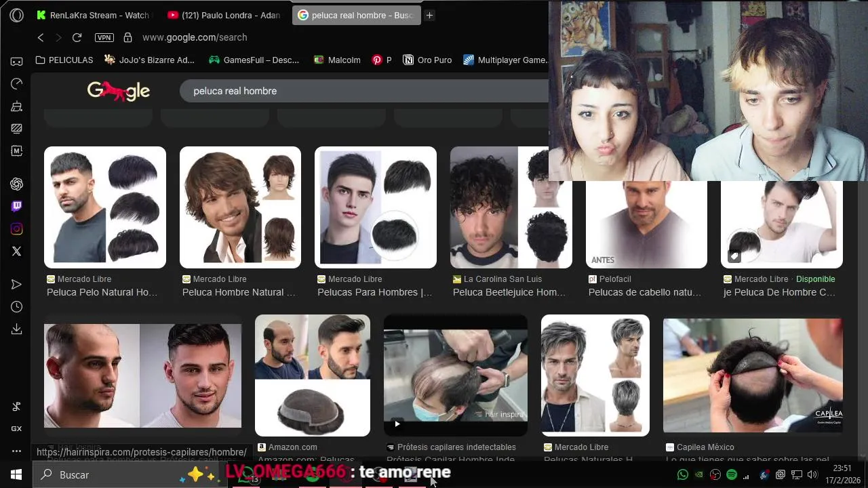Open the striped-rectangle icon in sidebar
This screenshot has width=868, height=488.
point(17,128)
